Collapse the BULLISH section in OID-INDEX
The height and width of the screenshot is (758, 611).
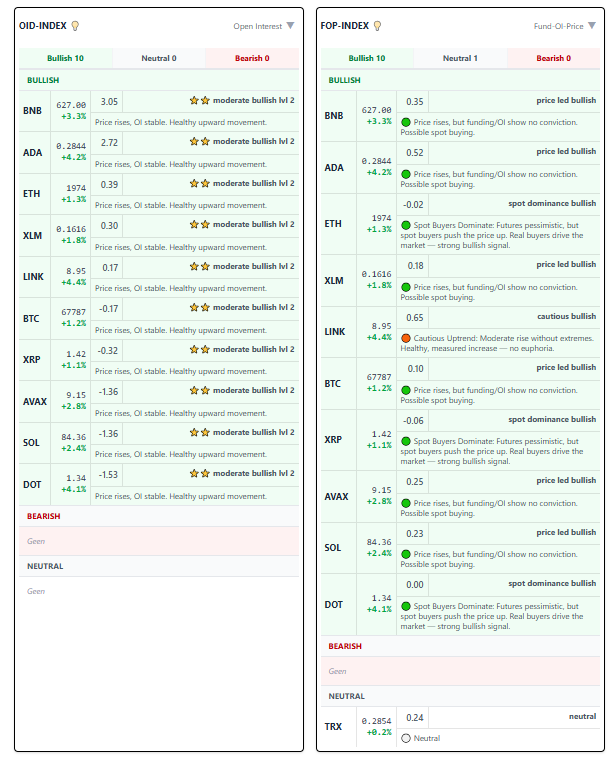(43, 80)
